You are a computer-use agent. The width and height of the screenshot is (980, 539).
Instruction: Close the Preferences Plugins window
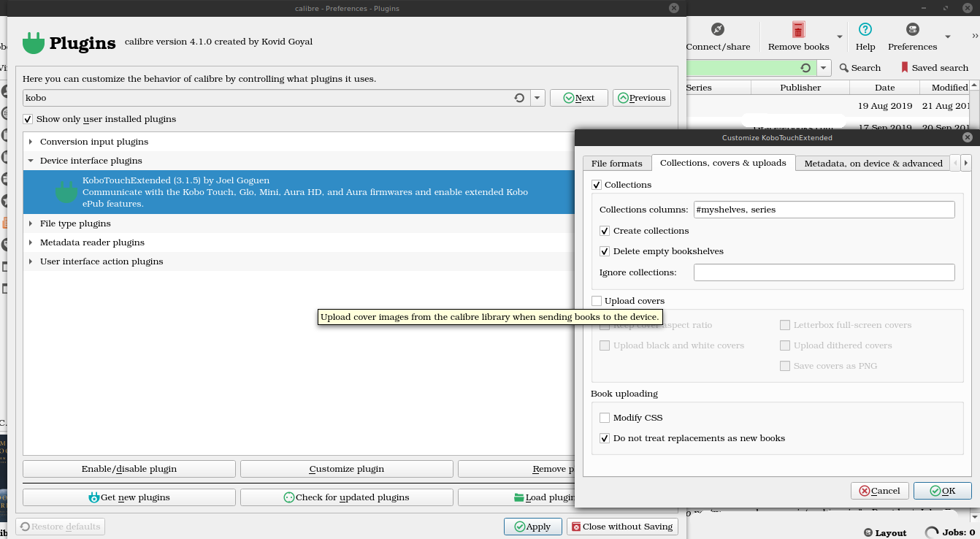(674, 8)
